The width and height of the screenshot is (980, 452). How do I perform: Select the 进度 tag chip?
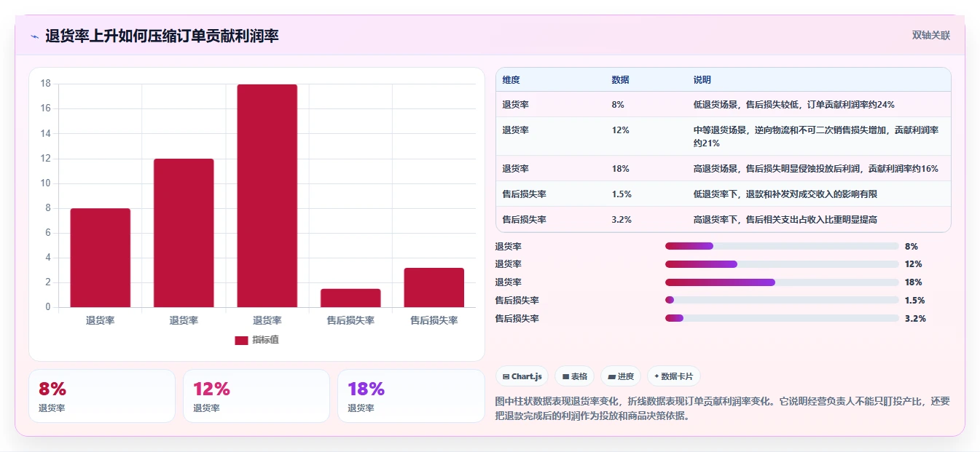(621, 376)
